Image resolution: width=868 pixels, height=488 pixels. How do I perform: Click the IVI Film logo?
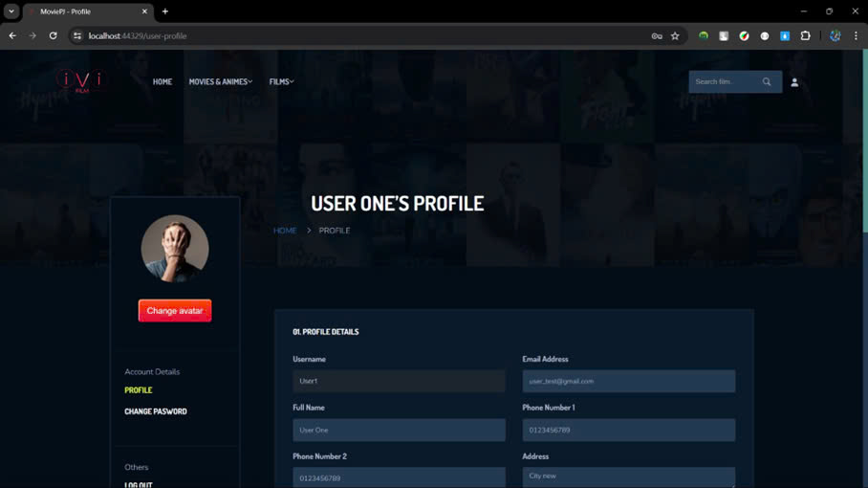[x=80, y=81]
